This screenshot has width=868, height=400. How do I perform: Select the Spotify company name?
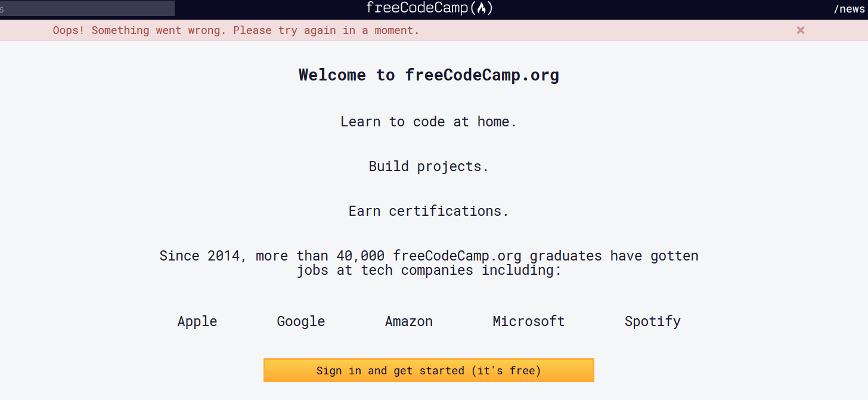click(652, 321)
